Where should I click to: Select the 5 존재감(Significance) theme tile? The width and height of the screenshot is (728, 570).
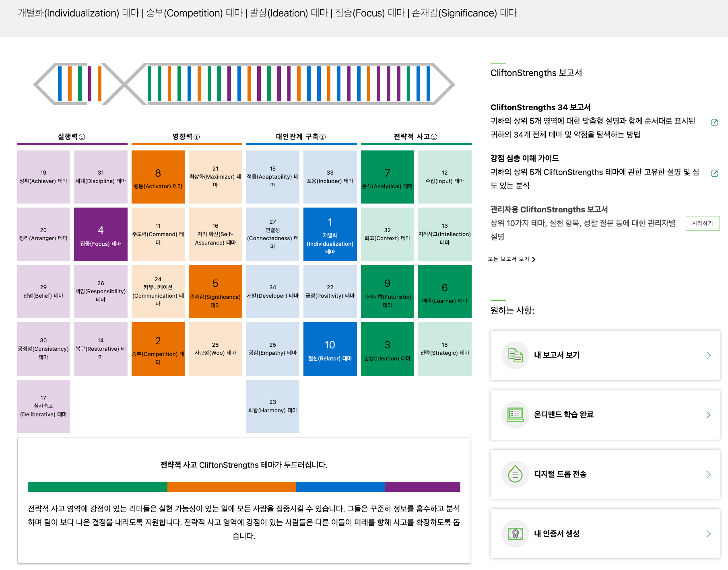point(215,292)
